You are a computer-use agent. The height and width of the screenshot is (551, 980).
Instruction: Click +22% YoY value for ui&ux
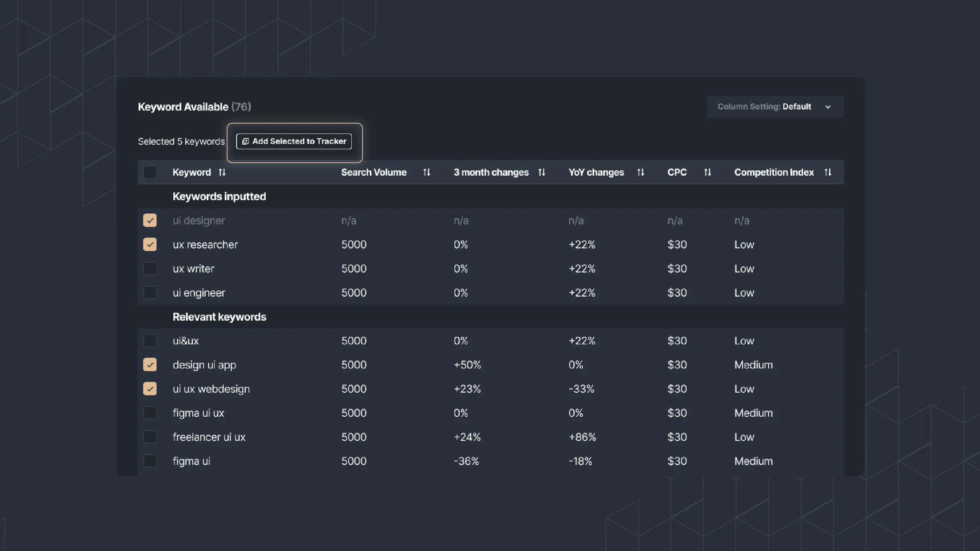pyautogui.click(x=582, y=341)
